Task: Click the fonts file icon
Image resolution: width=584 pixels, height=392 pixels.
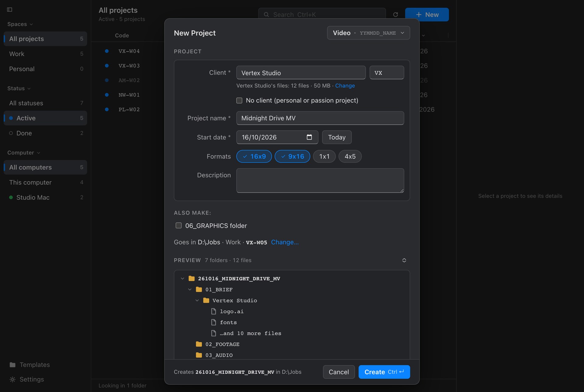Action: (x=214, y=322)
